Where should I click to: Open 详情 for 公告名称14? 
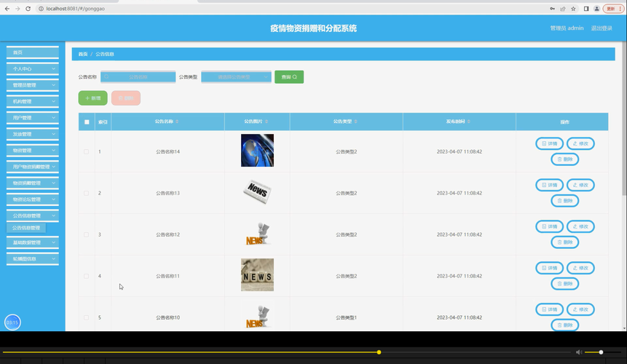pos(549,143)
